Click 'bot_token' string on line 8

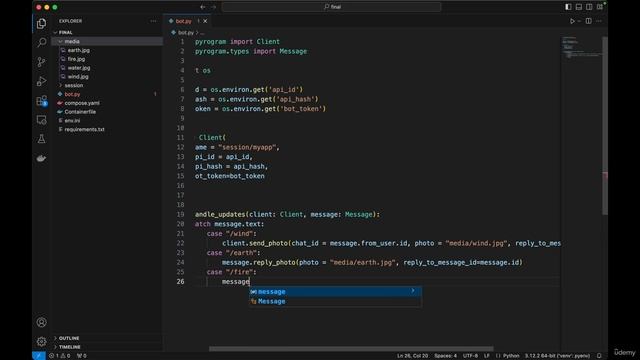[302, 109]
